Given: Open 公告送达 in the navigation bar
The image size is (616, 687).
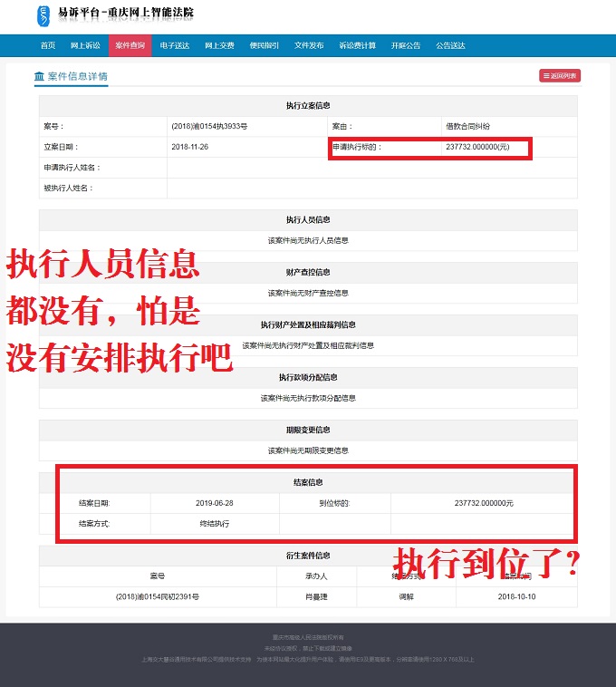Looking at the screenshot, I should click(x=450, y=45).
